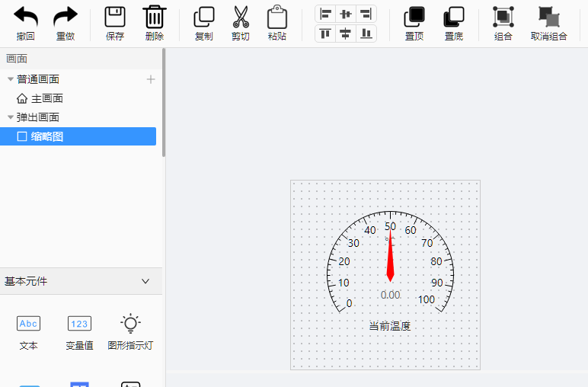Open the 主画面 screen
The image size is (588, 387).
click(x=40, y=98)
